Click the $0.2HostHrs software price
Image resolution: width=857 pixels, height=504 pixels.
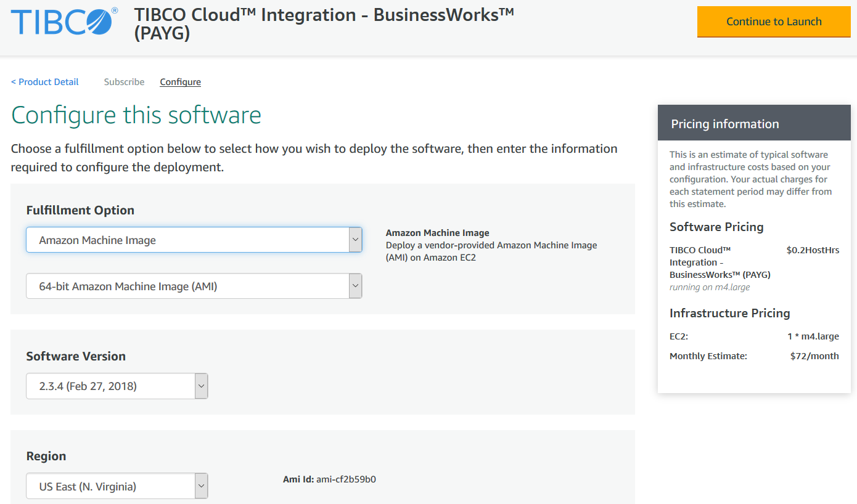click(812, 250)
